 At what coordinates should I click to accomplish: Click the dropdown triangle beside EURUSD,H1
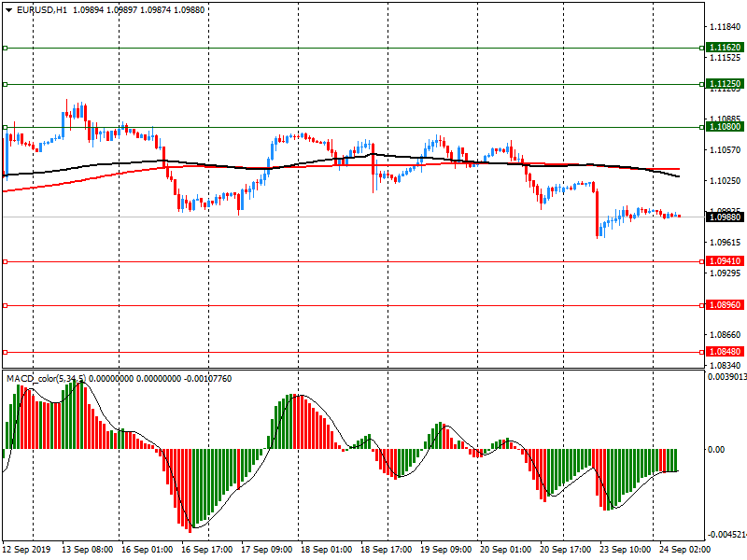tap(8, 10)
